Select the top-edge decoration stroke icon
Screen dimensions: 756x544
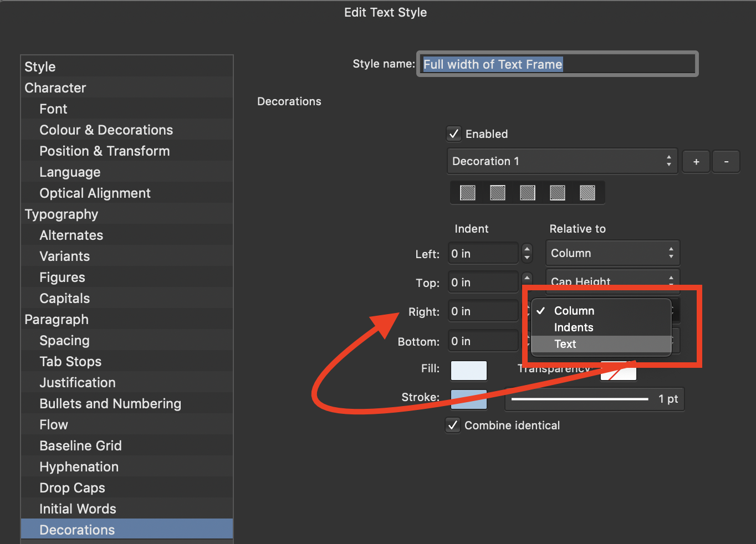coord(498,192)
